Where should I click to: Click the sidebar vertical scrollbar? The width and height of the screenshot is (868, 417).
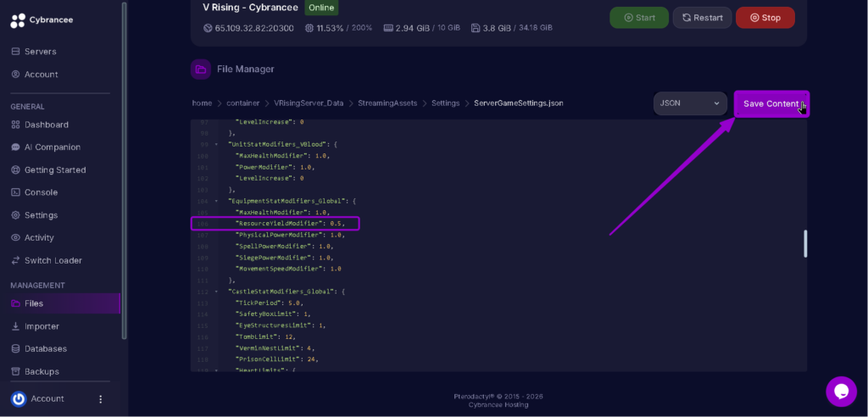click(x=124, y=170)
